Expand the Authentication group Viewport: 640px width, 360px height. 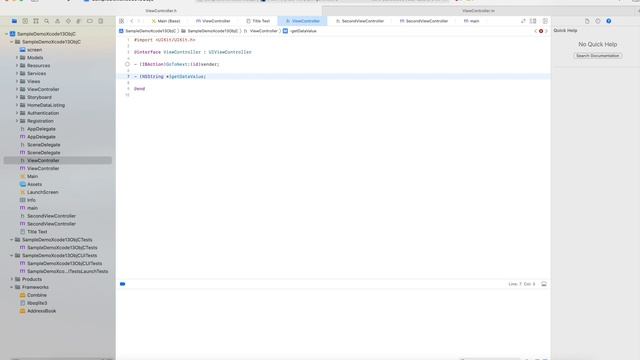[17, 113]
